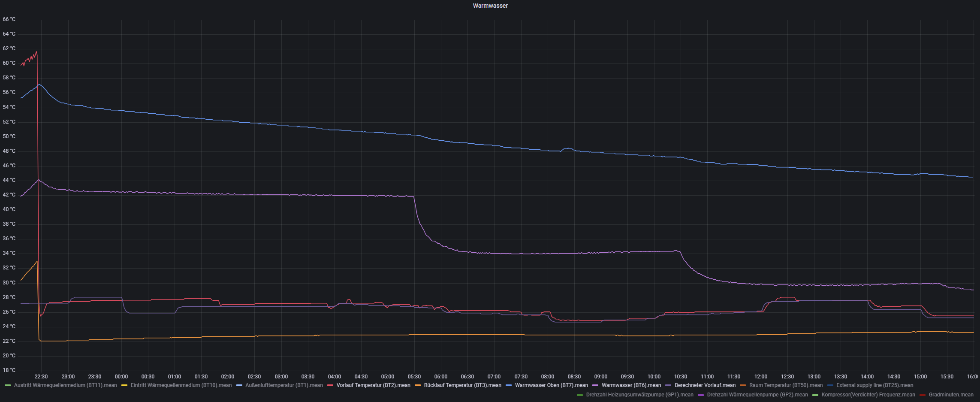Toggle Eintritt Wärmequellenmedium (BT10).mean series visibility
Image resolution: width=980 pixels, height=402 pixels.
(181, 385)
